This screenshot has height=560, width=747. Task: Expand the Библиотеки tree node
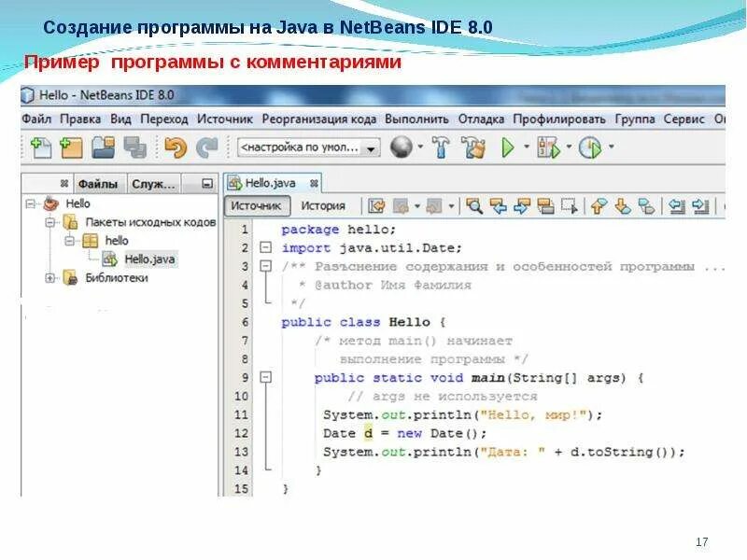pos(50,277)
